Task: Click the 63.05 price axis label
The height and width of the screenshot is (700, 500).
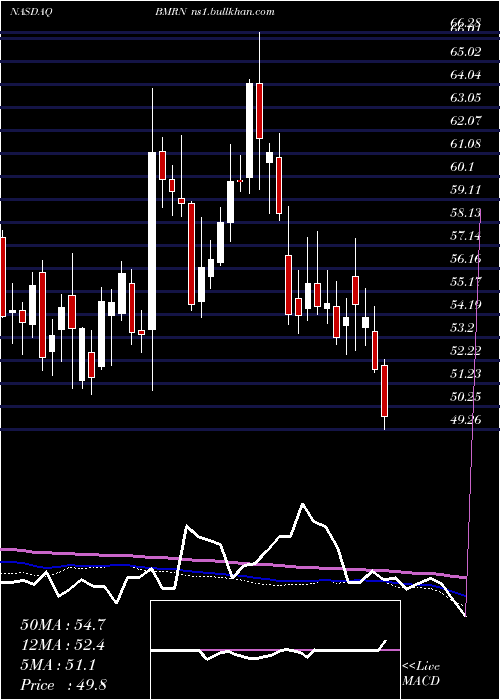Action: [465, 97]
